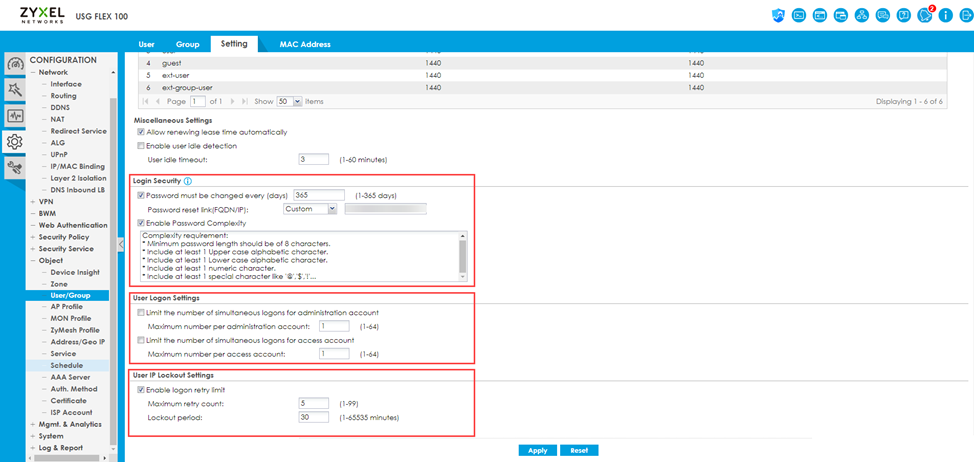
Task: Open the Show items per page dropdown
Action: coord(290,101)
